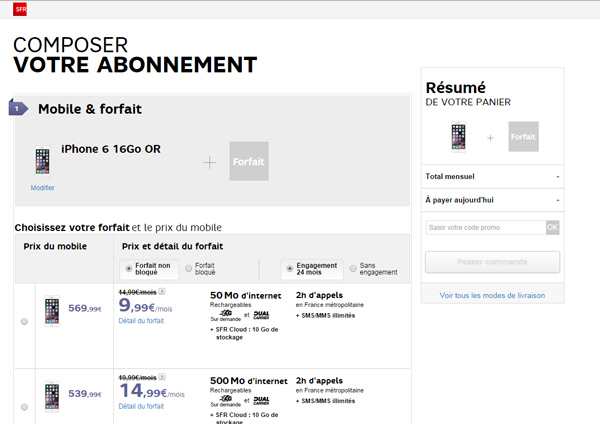Click the grey Forfait placeholder beside iPhone 6
Image resolution: width=600 pixels, height=424 pixels.
click(249, 161)
